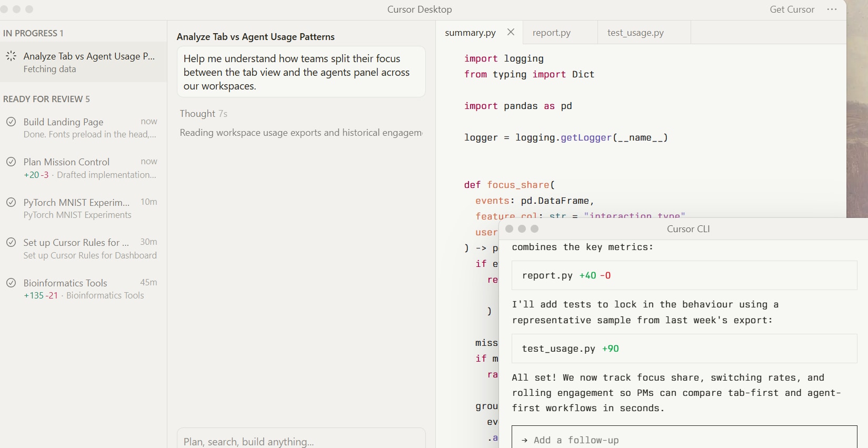Click the +20 -3 diff stats text
Viewport: 868px width, 448px height.
click(x=36, y=175)
